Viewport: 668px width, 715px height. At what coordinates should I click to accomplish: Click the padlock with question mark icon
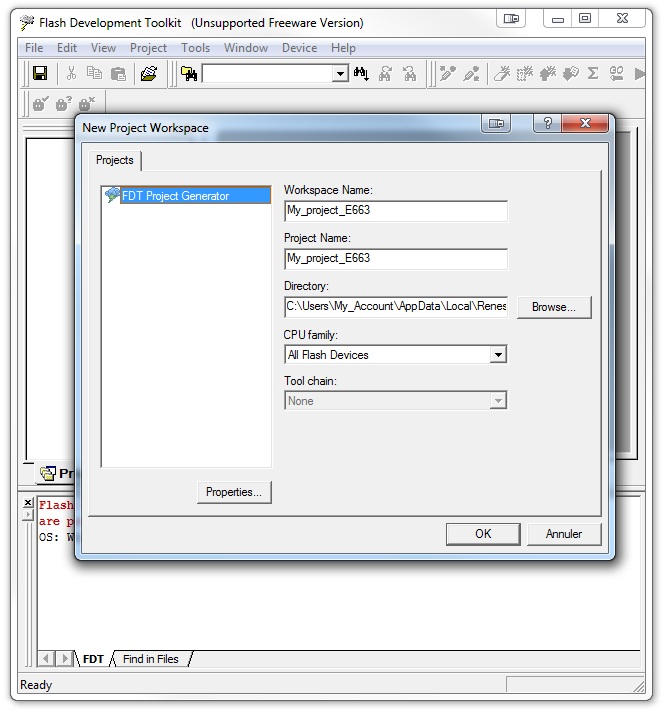tap(63, 104)
